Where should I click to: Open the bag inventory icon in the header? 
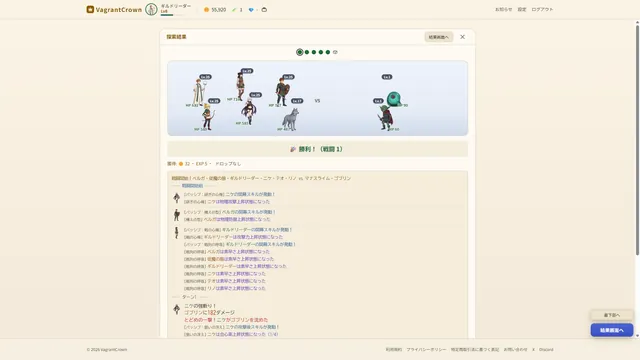(264, 10)
